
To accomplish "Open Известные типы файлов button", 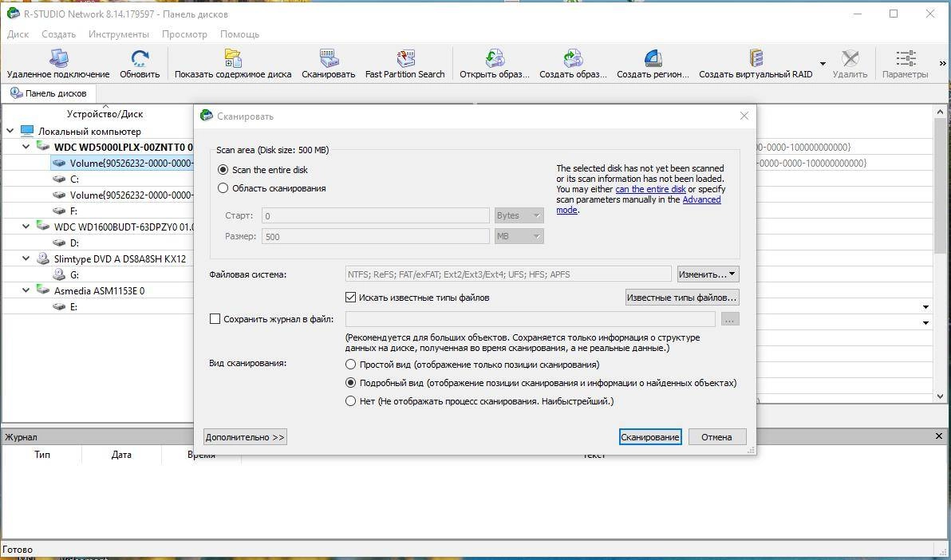I will point(682,298).
